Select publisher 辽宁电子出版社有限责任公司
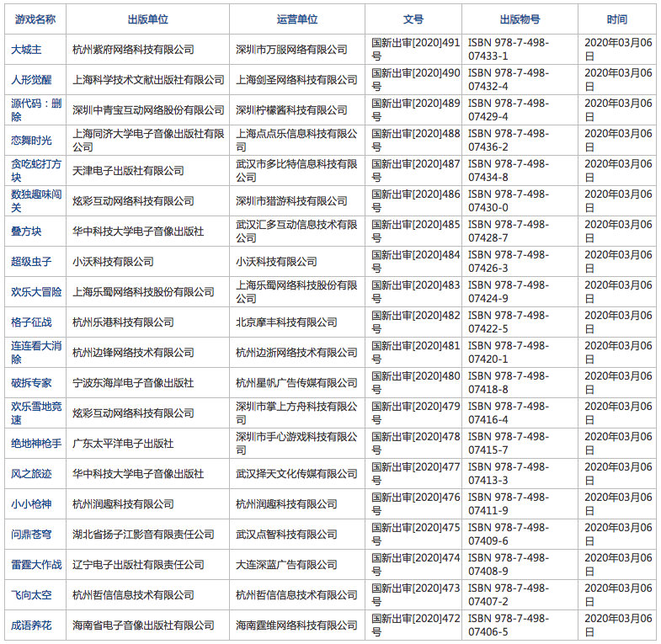Image resolution: width=661 pixels, height=644 pixels. (x=138, y=565)
